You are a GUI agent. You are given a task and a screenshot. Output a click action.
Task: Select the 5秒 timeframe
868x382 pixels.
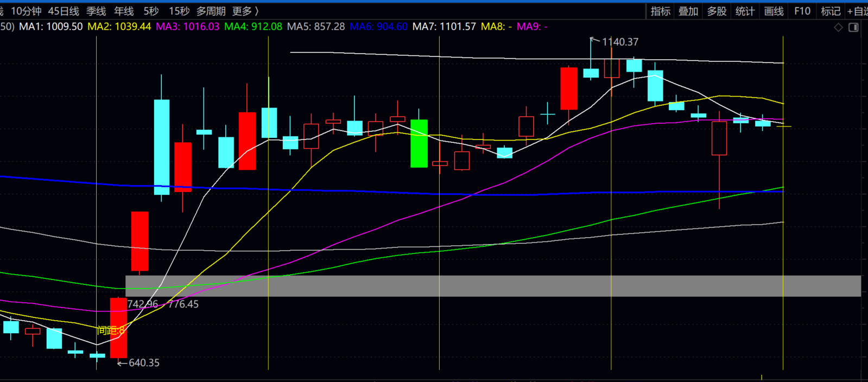pyautogui.click(x=151, y=11)
